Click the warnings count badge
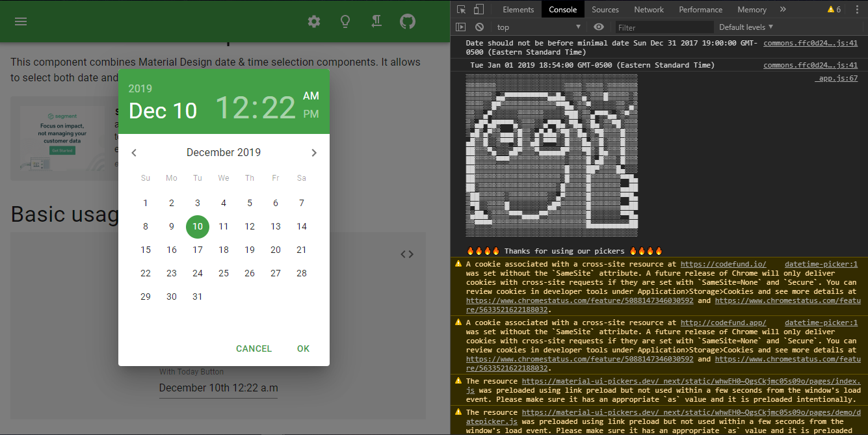This screenshot has width=868, height=435. coord(834,9)
